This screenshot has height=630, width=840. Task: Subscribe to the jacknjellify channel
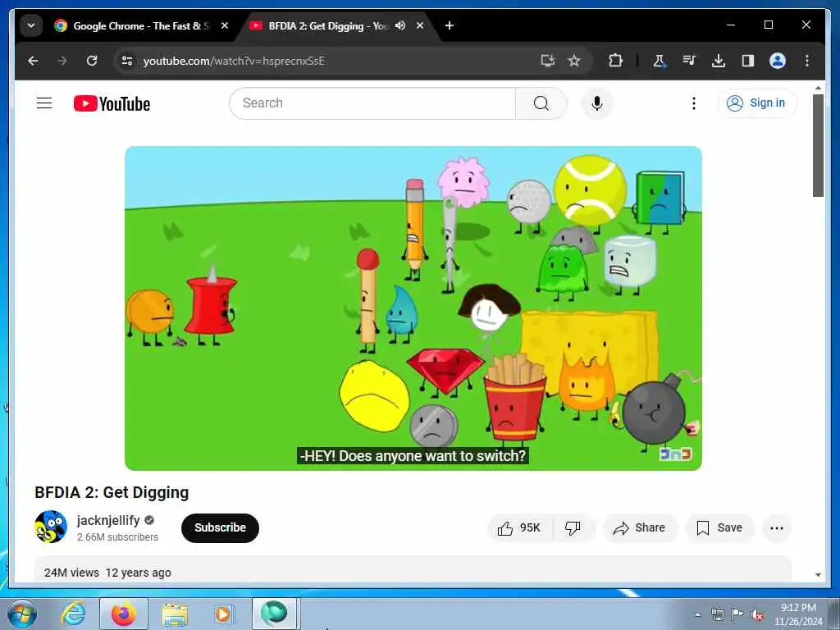[x=220, y=527]
